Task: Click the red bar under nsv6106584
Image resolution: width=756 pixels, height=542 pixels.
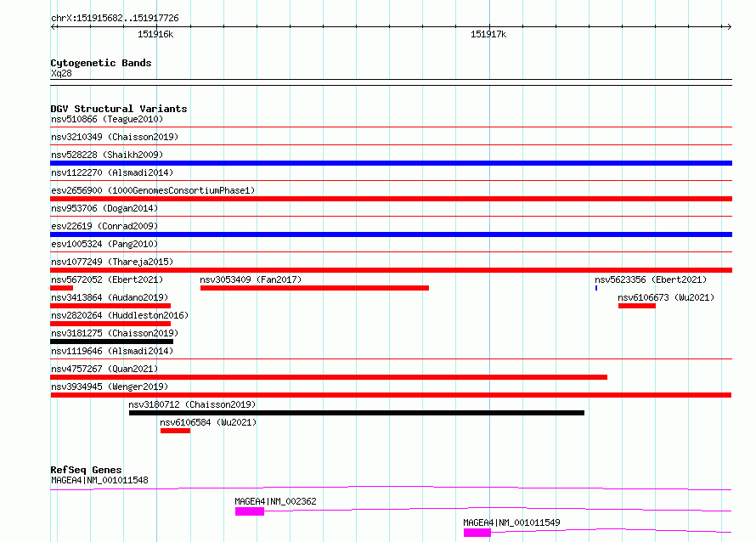Action: point(176,431)
